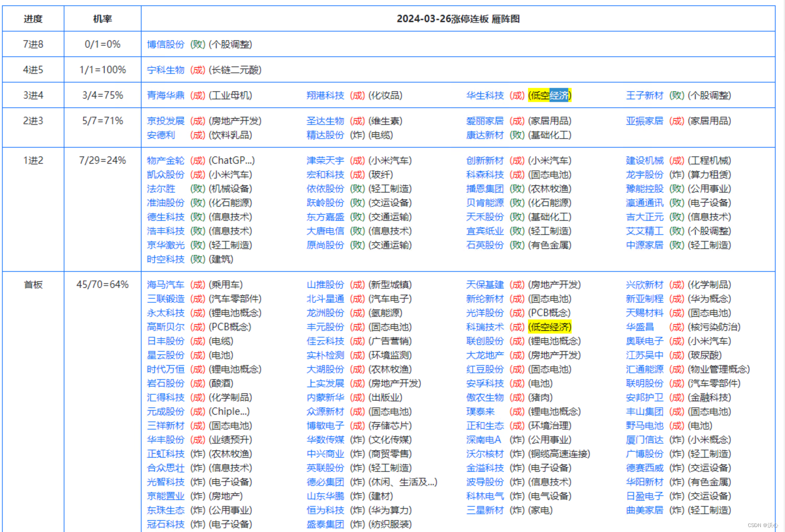Screen dimensions: 785x532
Task: Open the 奥联电子 link
Action: [x=645, y=341]
